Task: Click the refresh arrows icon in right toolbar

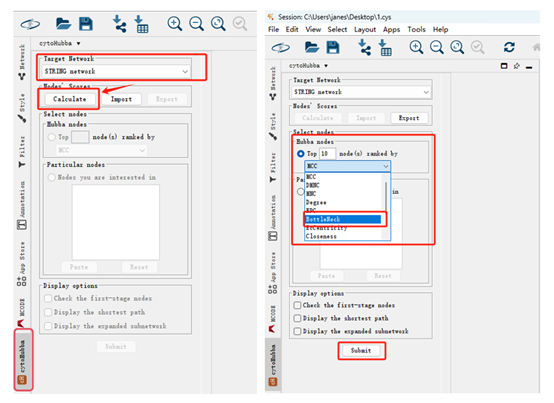Action: coord(509,47)
